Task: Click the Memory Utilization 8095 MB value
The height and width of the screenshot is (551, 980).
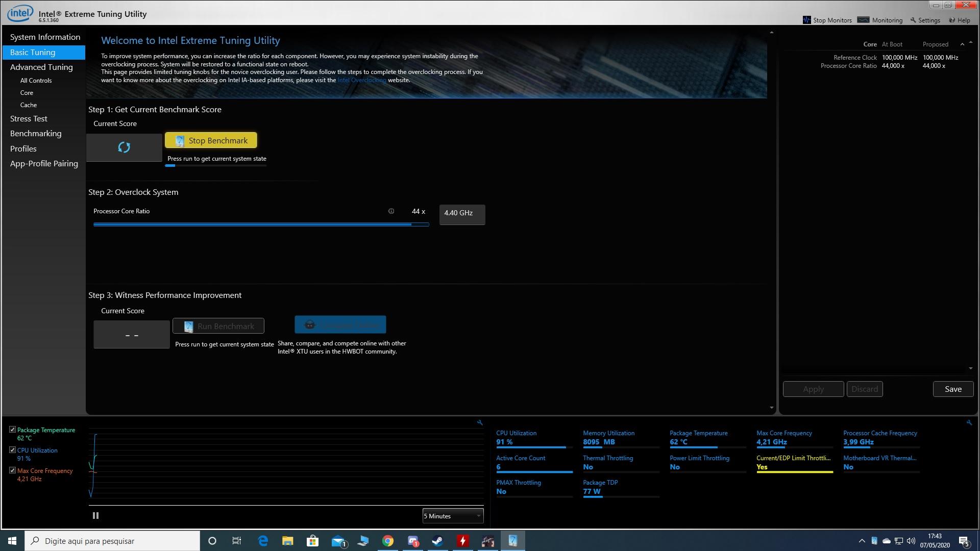Action: tap(599, 442)
